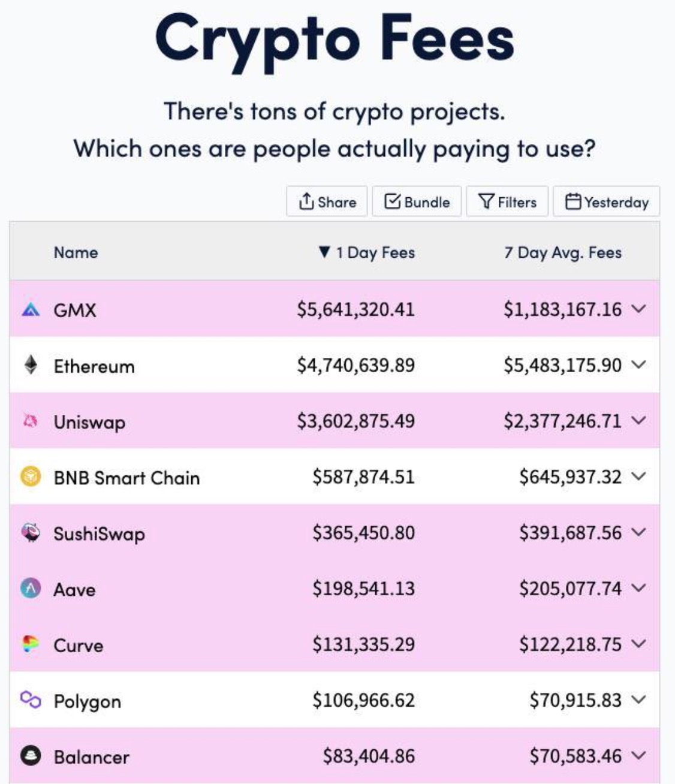Click the Share upload icon
This screenshot has height=784, width=675.
(306, 201)
